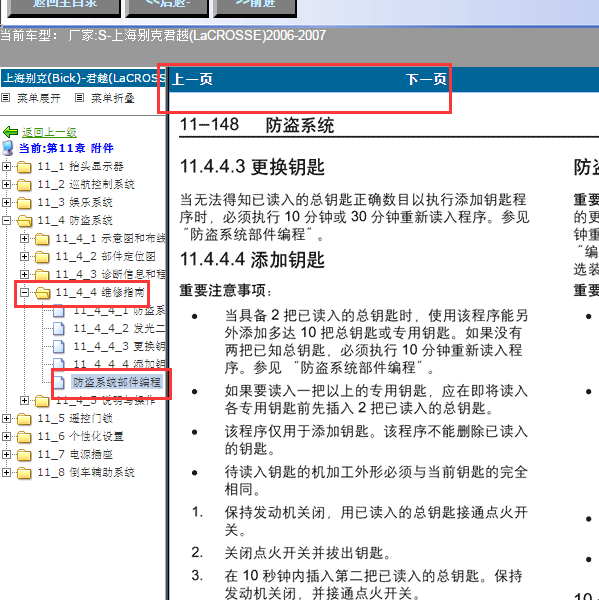Expand the 11_4_3 诊断信息 node

(24, 274)
